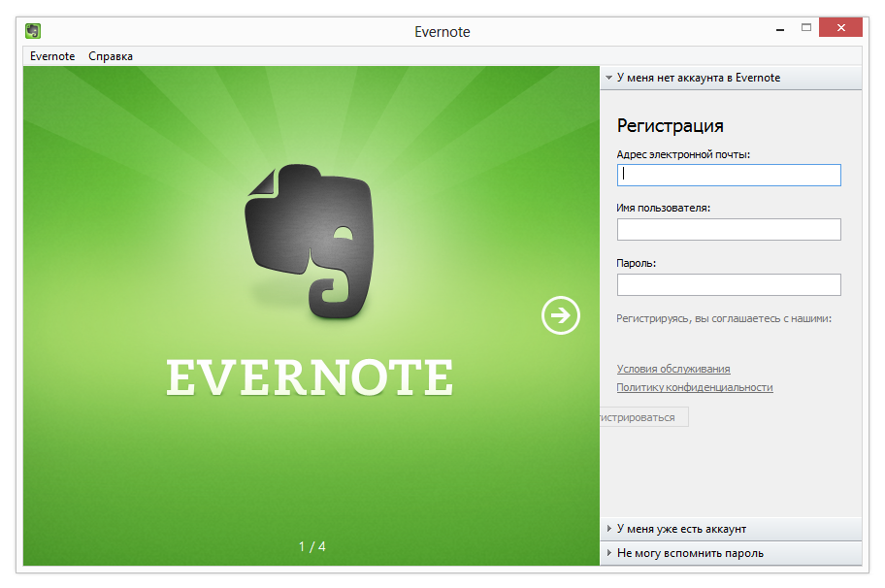Viewport: 885px width, 588px height.
Task: Click the Evernote elephant icon in title bar
Action: coord(33,31)
